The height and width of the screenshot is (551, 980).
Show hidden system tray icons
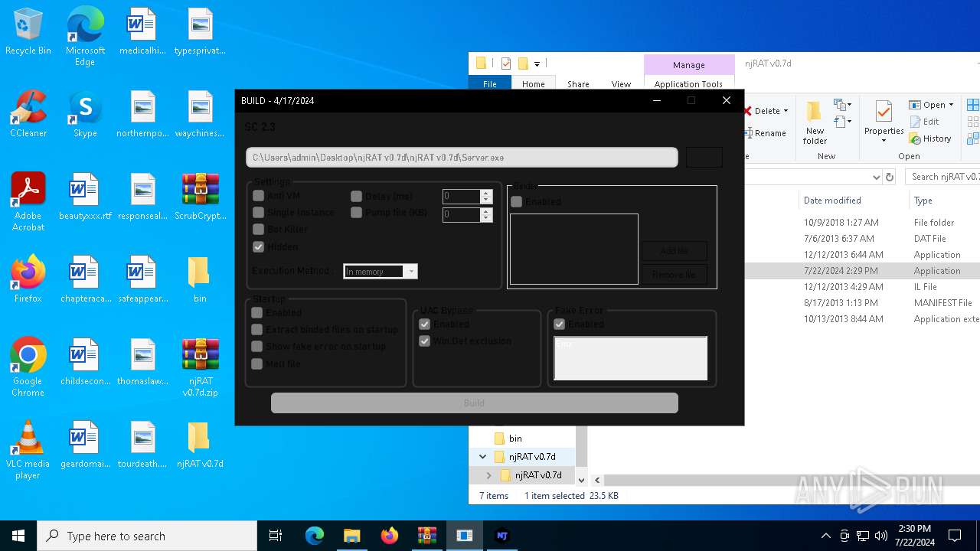click(825, 536)
